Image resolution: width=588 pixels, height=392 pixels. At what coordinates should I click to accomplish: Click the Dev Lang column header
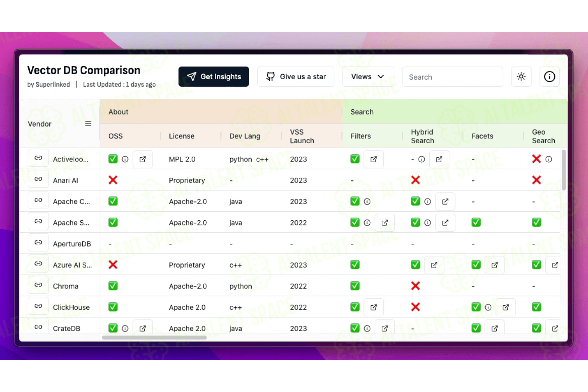[245, 136]
